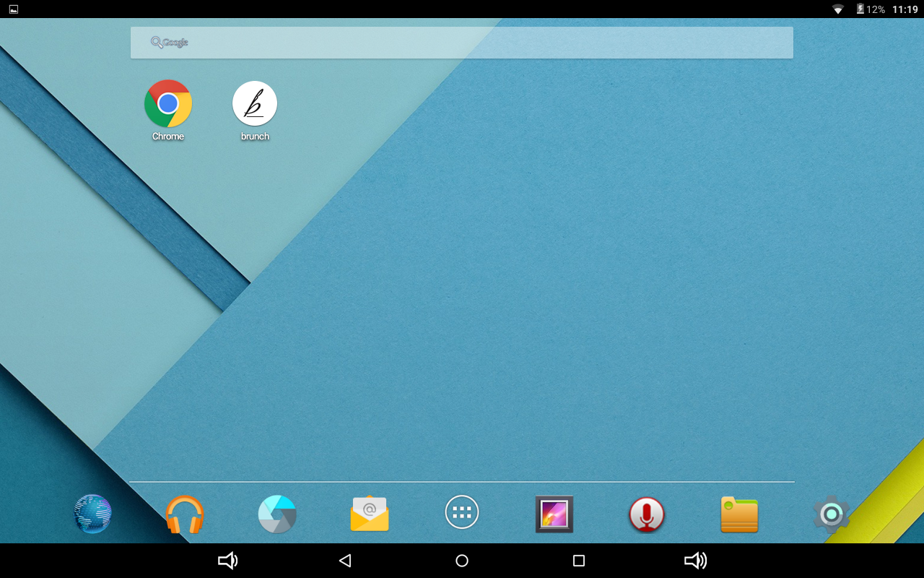Open the app drawer
Viewport: 924px width, 578px height.
(461, 512)
